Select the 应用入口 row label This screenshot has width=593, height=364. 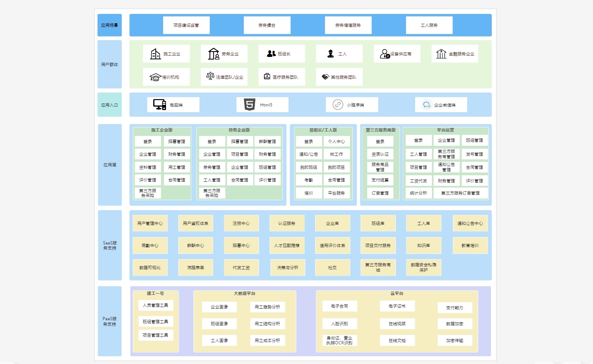coord(110,105)
